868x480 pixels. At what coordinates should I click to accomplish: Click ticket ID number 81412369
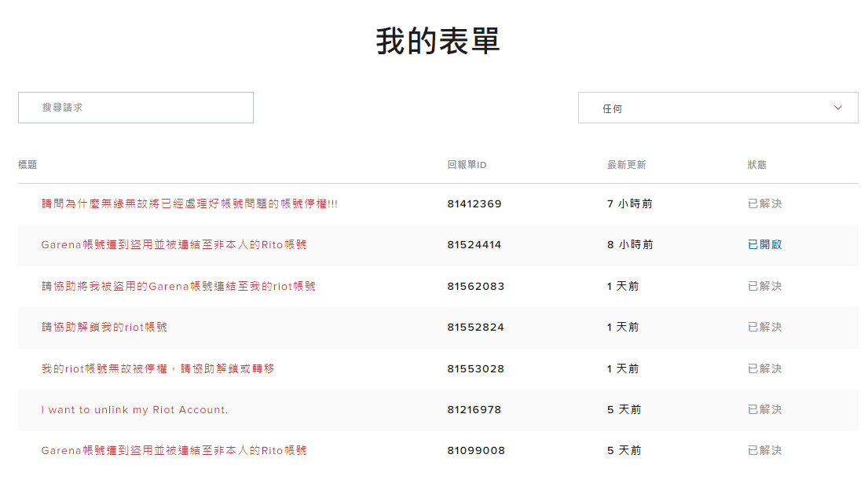pos(474,203)
